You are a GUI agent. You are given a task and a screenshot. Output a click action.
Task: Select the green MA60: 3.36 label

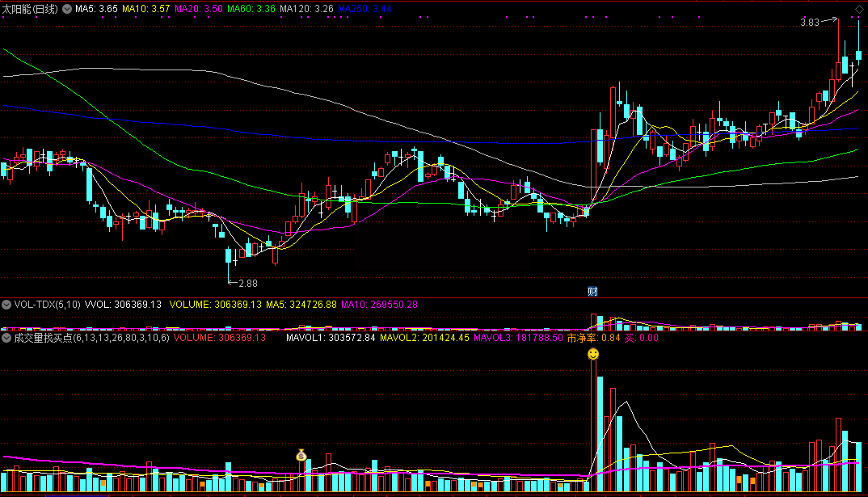[251, 9]
